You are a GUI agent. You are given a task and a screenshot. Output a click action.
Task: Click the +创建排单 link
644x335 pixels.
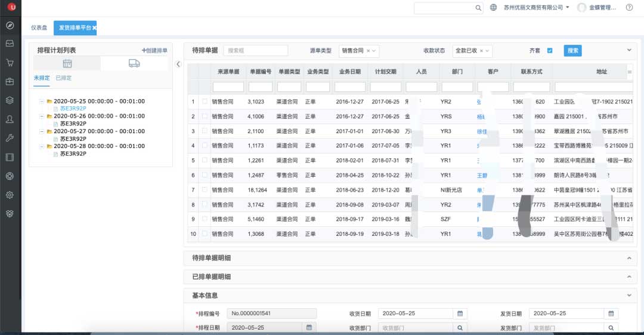154,51
